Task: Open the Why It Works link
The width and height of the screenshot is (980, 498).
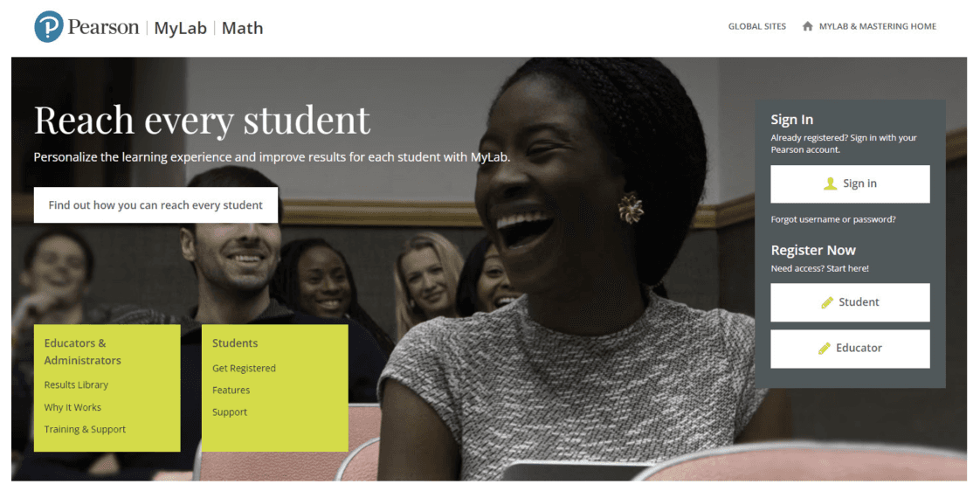Action: (72, 407)
